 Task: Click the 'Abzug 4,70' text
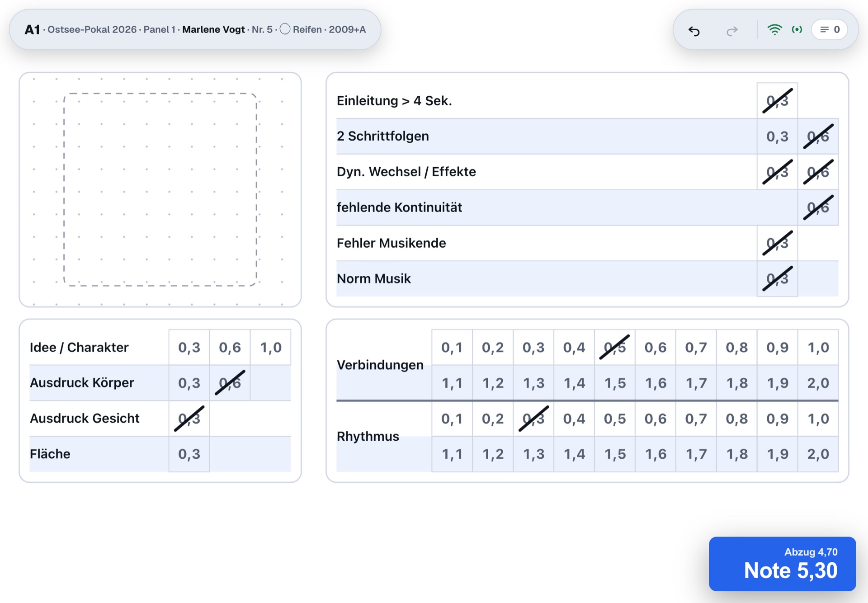[x=811, y=552]
